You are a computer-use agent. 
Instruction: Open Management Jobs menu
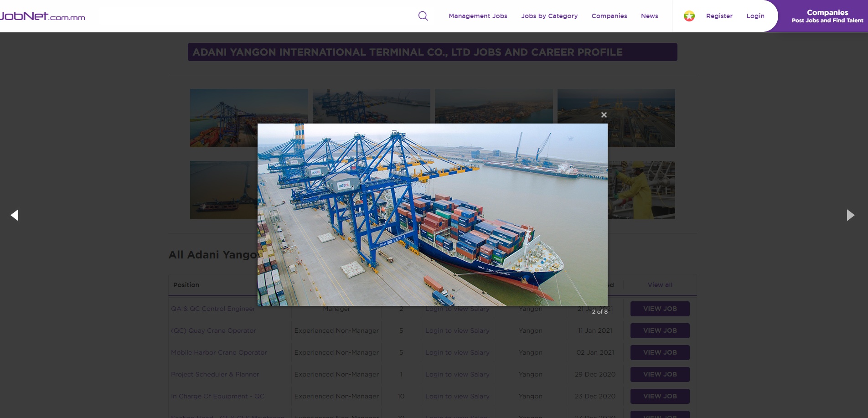pos(478,16)
